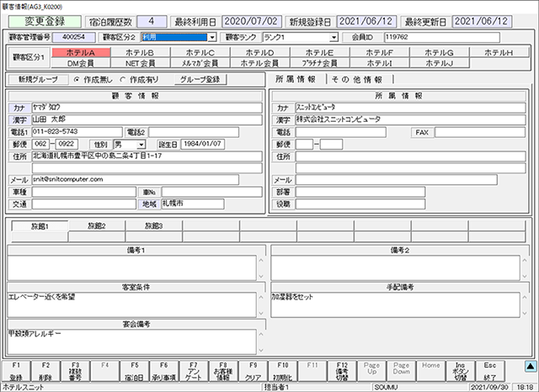Click the 車種 car type field
The width and height of the screenshot is (539, 392).
(84, 192)
